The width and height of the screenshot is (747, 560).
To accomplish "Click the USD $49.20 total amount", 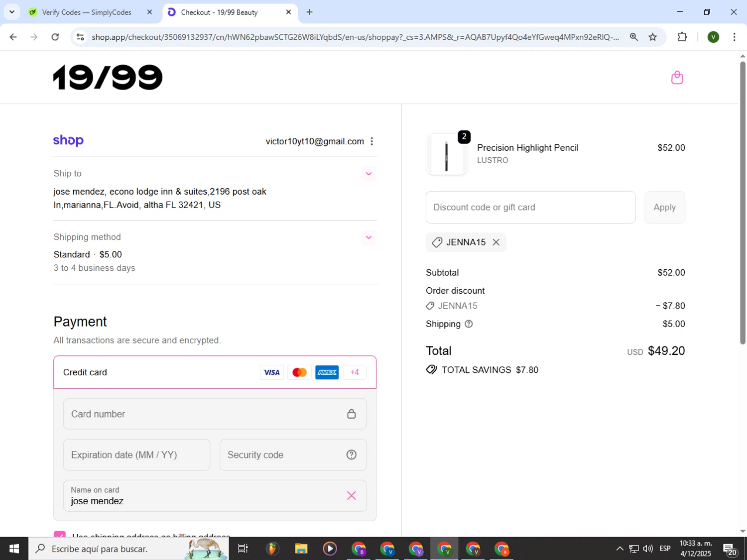I will click(656, 351).
